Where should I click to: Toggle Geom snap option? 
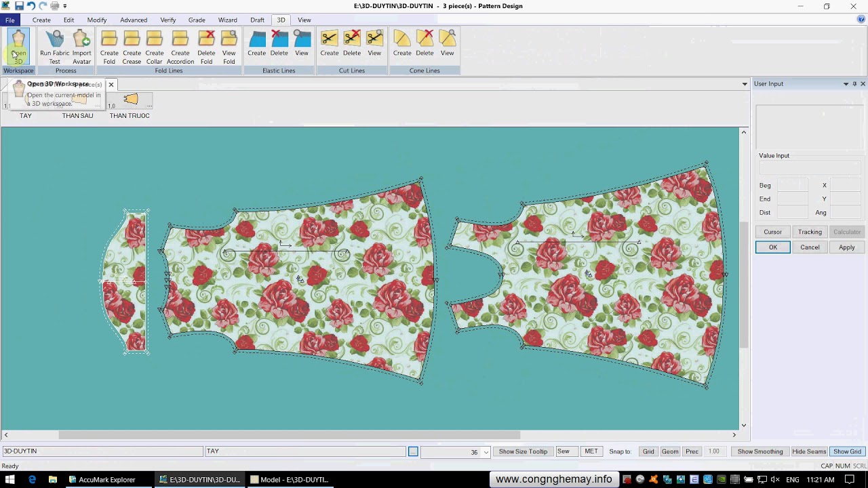670,451
